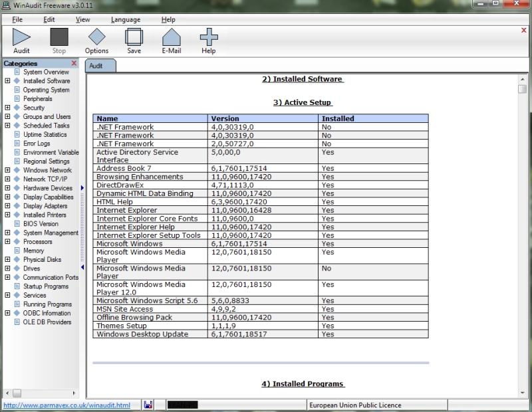Click the Peripherals page icon
The height and width of the screenshot is (412, 532).
[17, 98]
